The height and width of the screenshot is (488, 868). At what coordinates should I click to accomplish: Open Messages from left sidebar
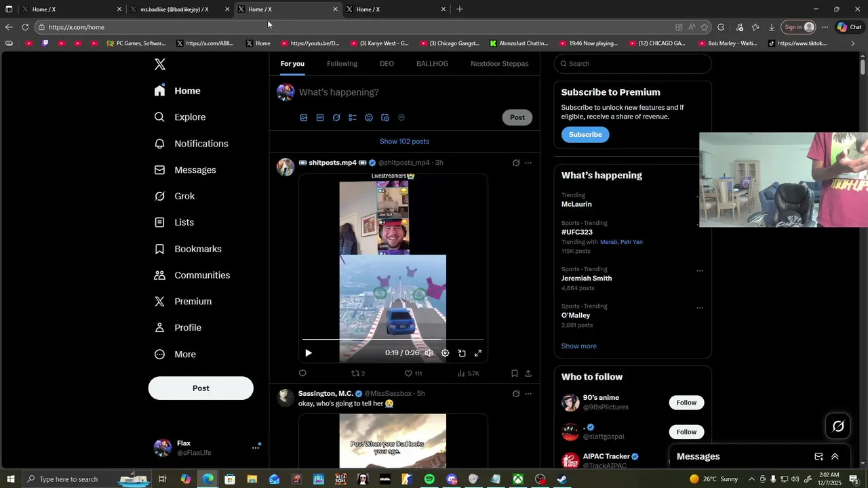[x=185, y=170]
